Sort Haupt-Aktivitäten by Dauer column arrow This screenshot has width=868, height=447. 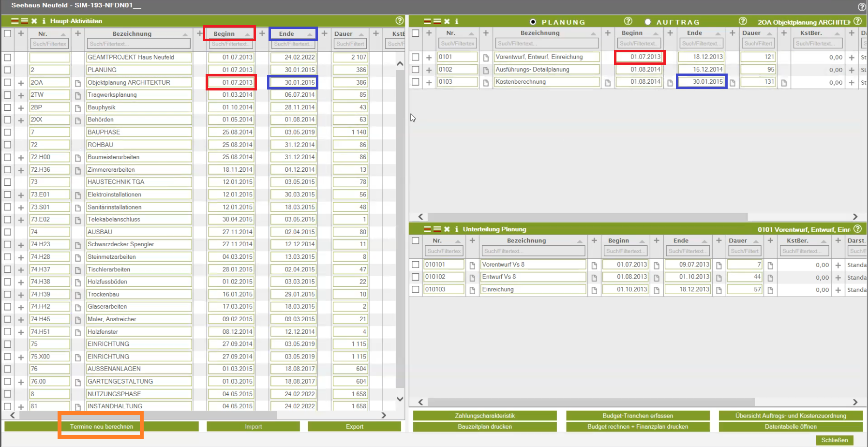(361, 34)
